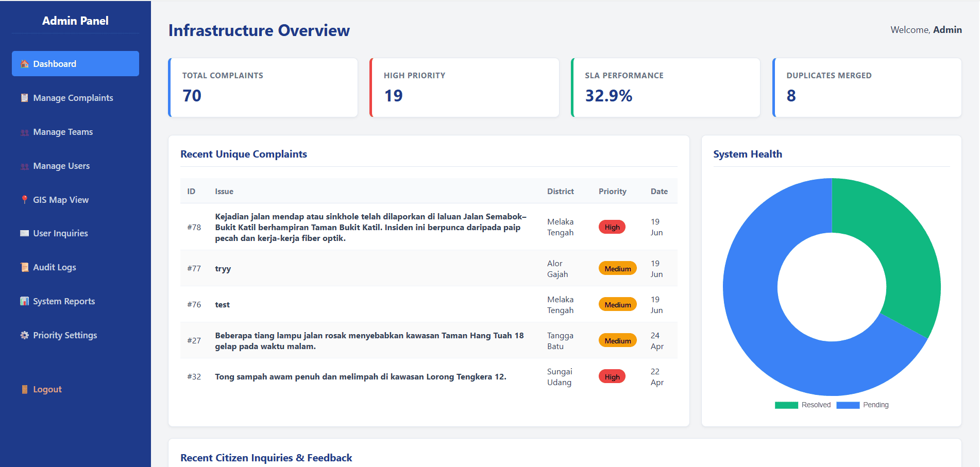Open complaint #78 sinkhole row
980x467 pixels.
coord(429,227)
